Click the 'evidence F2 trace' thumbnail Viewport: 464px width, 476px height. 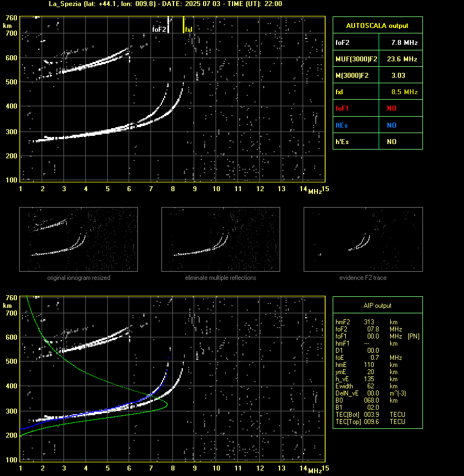363,239
